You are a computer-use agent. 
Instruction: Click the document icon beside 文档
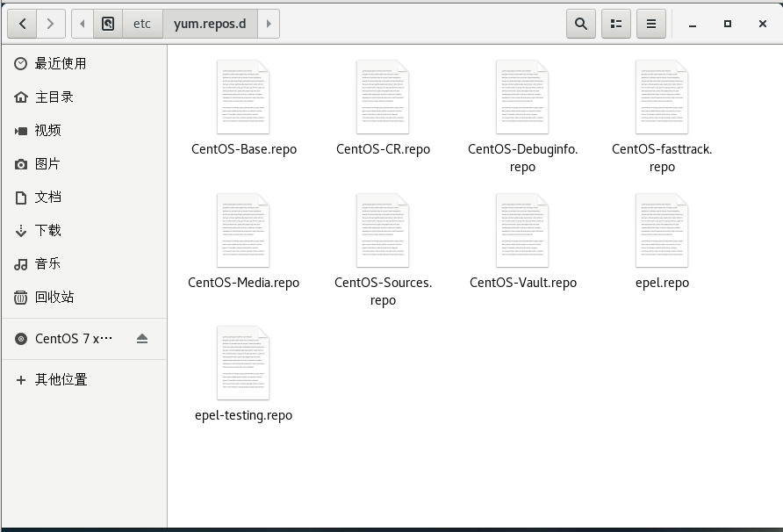(20, 198)
